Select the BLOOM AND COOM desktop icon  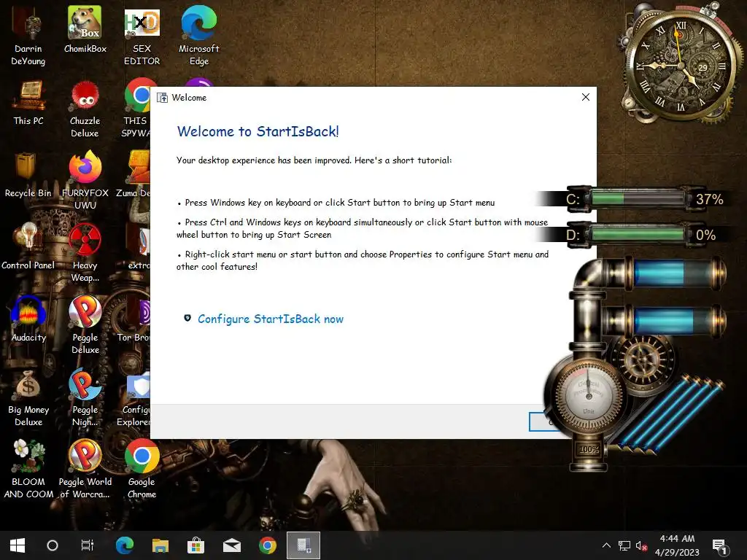point(28,470)
